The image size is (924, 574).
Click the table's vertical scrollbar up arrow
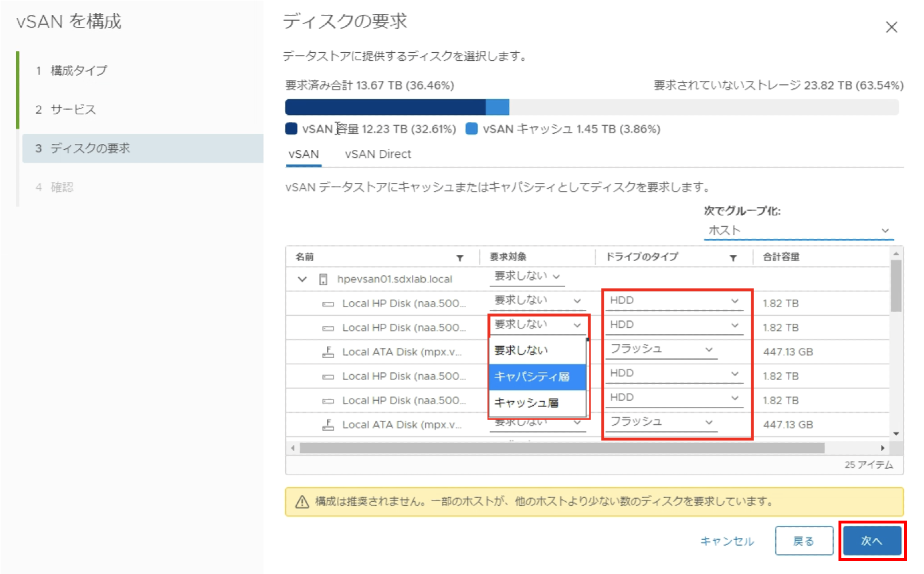[896, 253]
